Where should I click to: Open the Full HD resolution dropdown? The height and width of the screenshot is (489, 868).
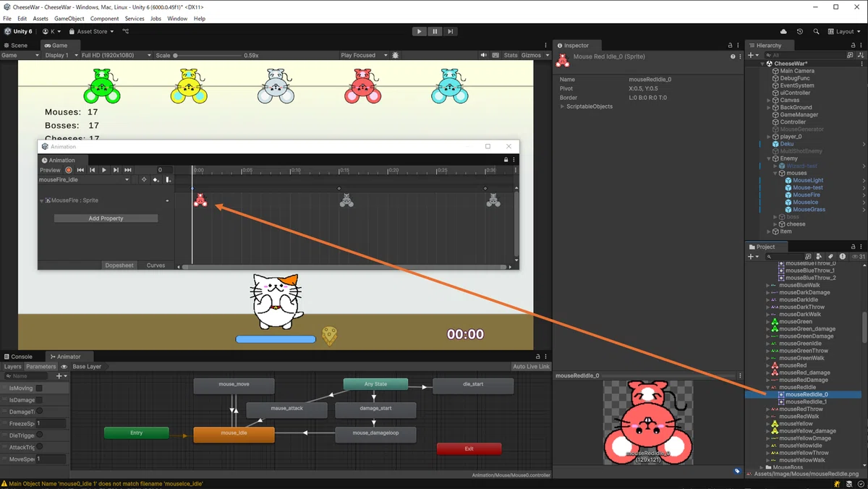click(x=116, y=55)
